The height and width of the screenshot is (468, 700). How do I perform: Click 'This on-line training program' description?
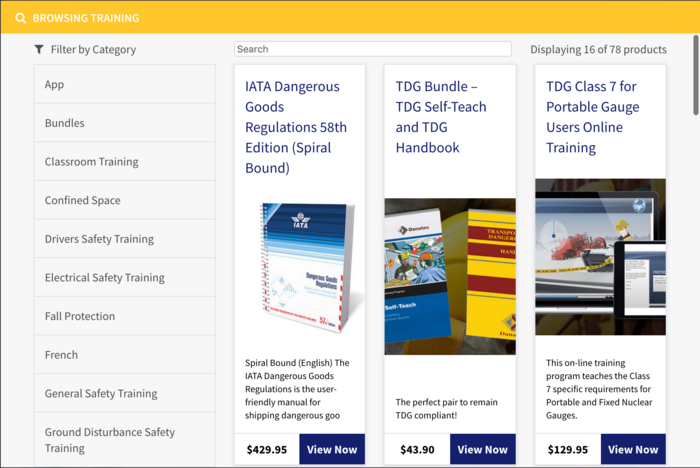[599, 389]
